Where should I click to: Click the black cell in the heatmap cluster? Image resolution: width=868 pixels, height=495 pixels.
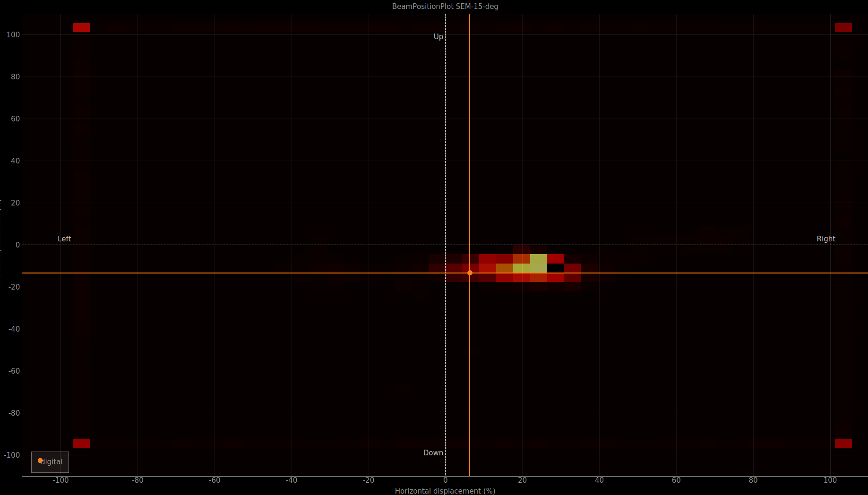point(555,268)
